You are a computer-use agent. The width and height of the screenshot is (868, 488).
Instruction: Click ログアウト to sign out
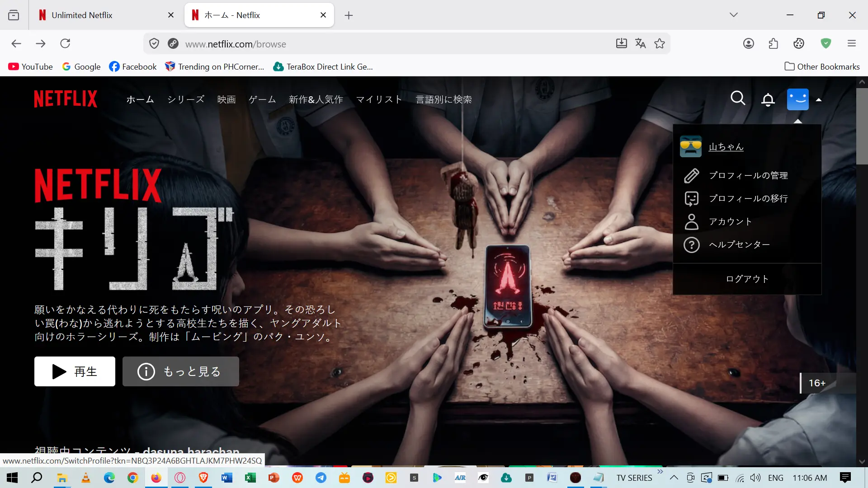747,279
